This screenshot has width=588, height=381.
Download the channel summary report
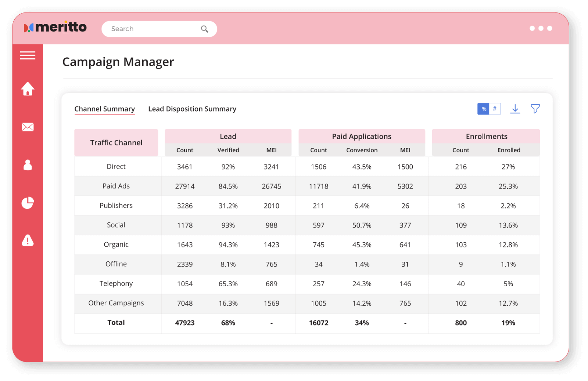(x=515, y=109)
